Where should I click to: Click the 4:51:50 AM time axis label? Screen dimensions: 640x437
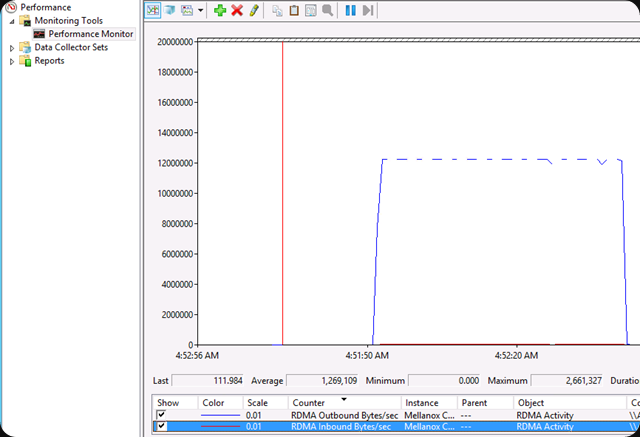coord(367,355)
